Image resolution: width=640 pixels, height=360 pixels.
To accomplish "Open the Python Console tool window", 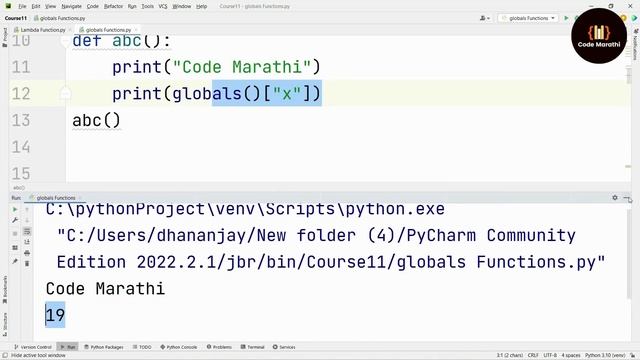I will tap(178, 347).
